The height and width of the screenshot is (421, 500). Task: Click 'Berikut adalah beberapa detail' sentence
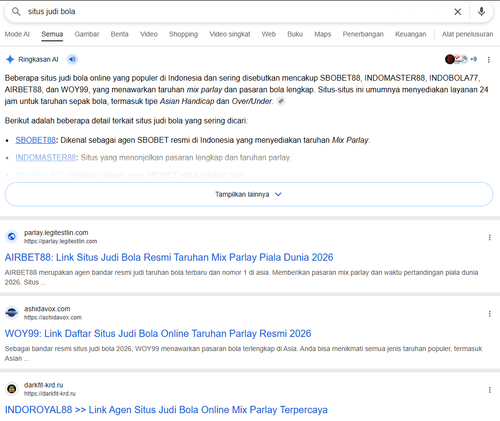pyautogui.click(x=126, y=121)
